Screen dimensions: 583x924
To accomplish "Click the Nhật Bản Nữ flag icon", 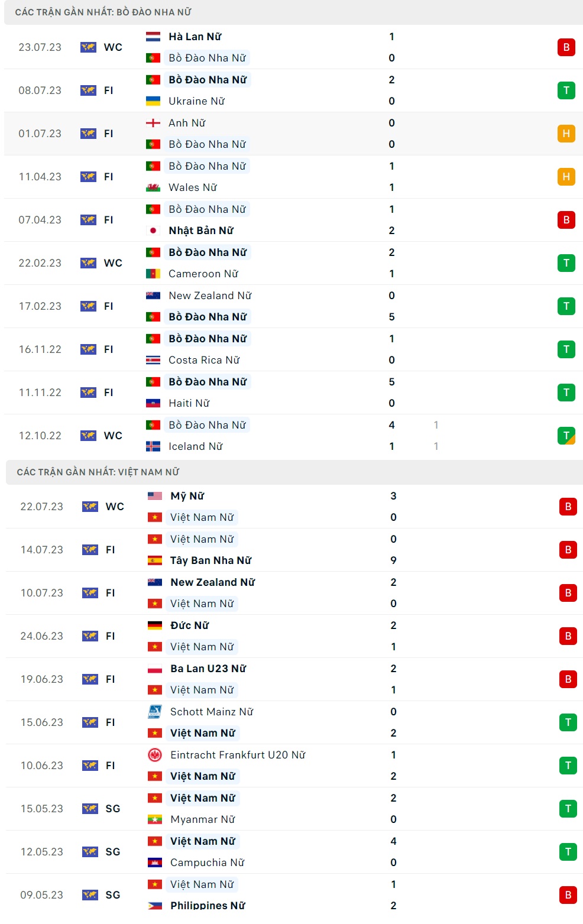I will click(153, 231).
